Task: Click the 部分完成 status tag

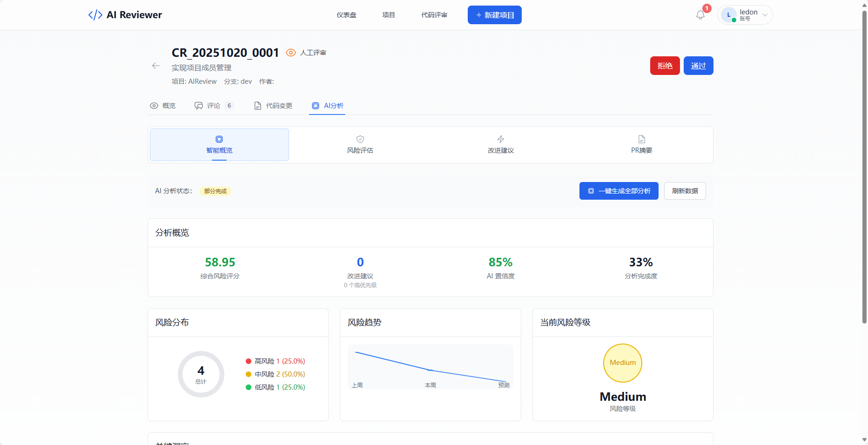Action: click(215, 191)
